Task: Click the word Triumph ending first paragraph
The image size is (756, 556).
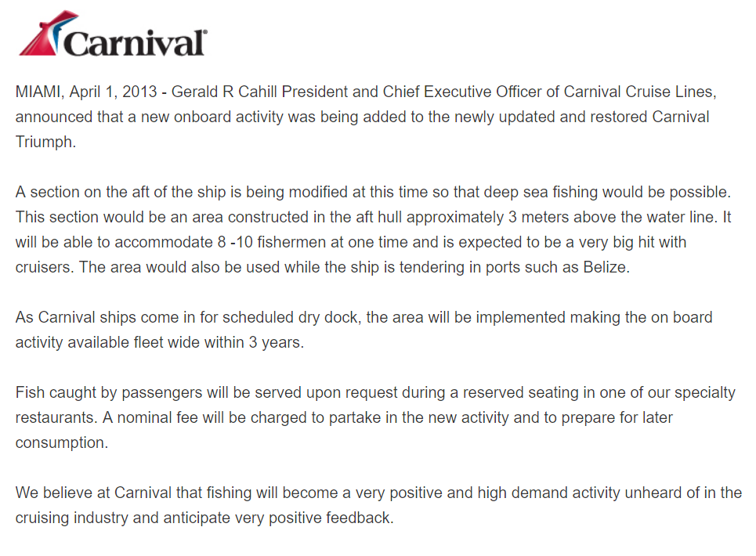Action: (45, 142)
